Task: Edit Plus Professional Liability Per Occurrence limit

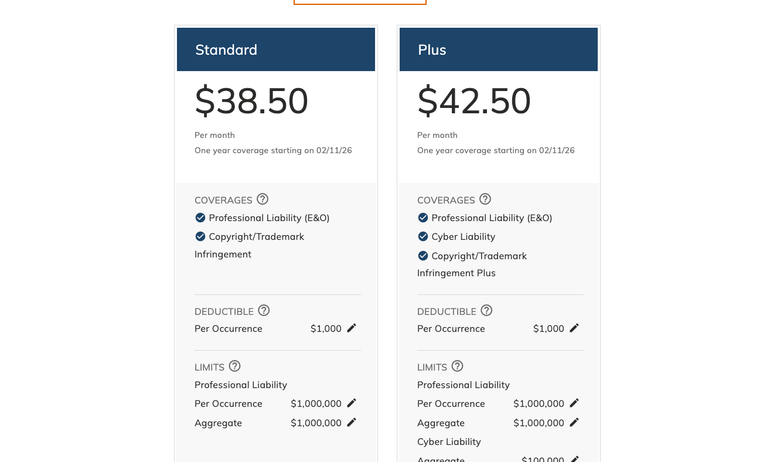Action: coord(574,403)
